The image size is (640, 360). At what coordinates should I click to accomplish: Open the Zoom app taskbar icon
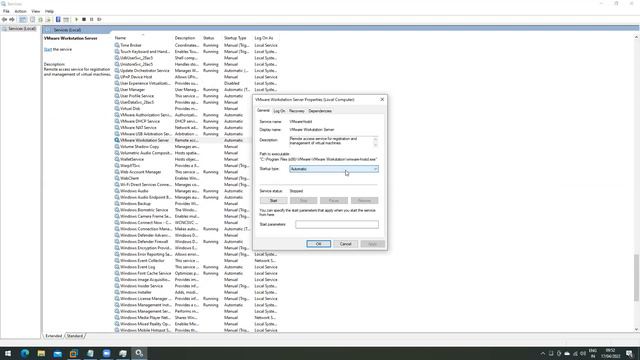(x=107, y=353)
